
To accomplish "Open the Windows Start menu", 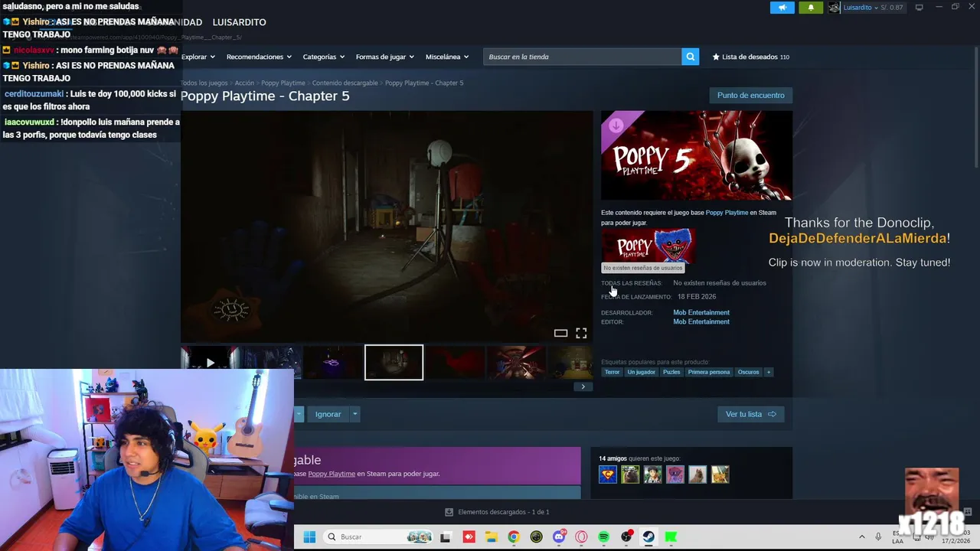I will [309, 537].
